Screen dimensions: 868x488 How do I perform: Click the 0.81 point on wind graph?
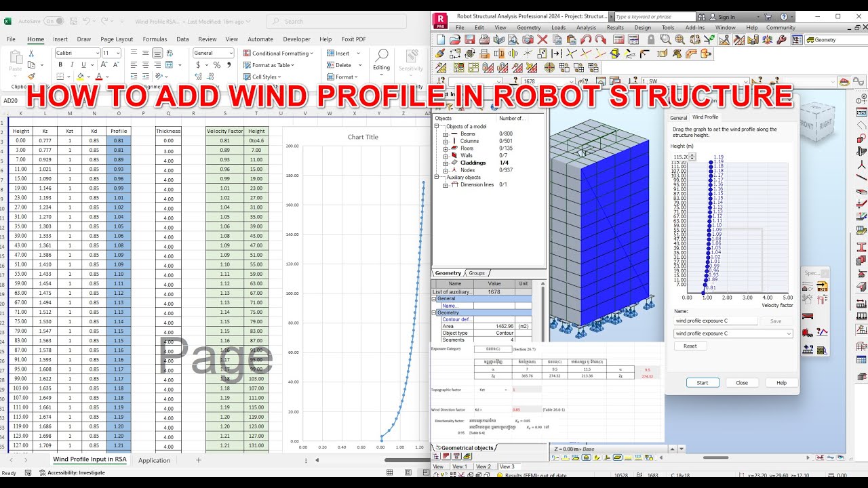coord(703,292)
